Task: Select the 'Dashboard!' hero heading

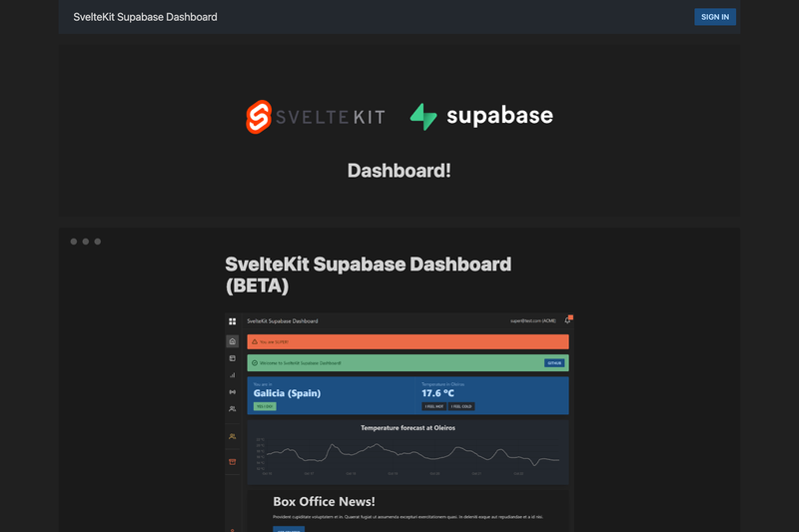Action: tap(399, 171)
